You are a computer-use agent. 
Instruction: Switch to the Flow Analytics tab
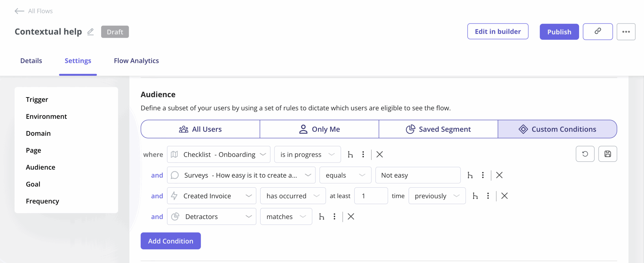(136, 61)
